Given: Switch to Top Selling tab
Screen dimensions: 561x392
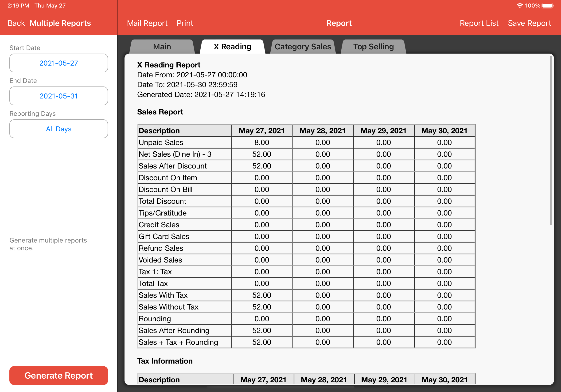Looking at the screenshot, I should [x=373, y=47].
